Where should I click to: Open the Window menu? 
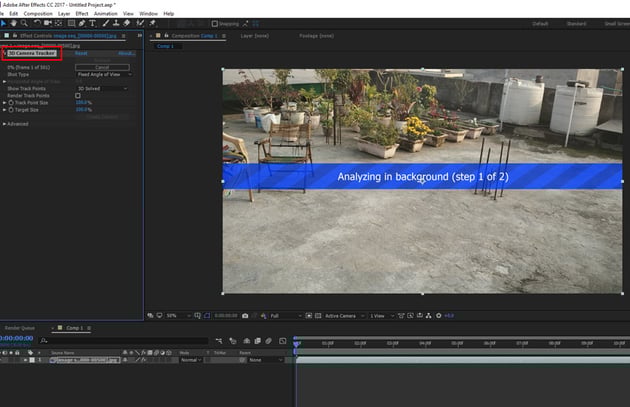click(x=148, y=14)
